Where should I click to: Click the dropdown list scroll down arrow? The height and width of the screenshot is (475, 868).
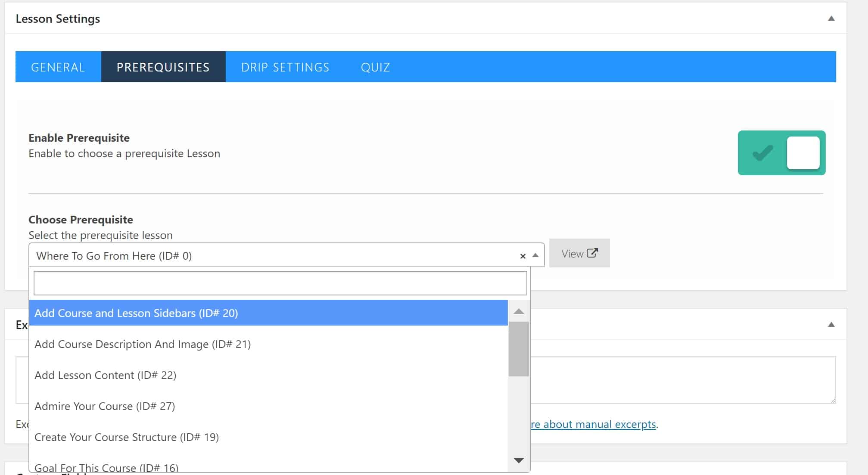[519, 460]
